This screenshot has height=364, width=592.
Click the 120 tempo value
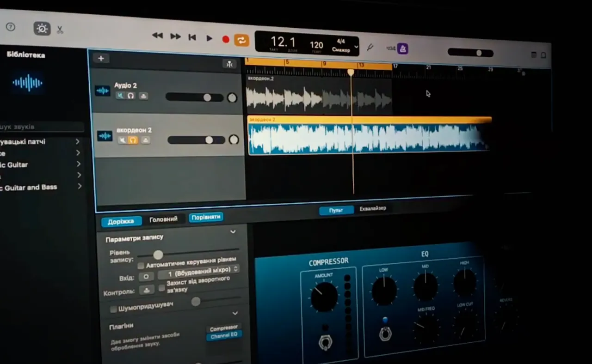point(316,45)
